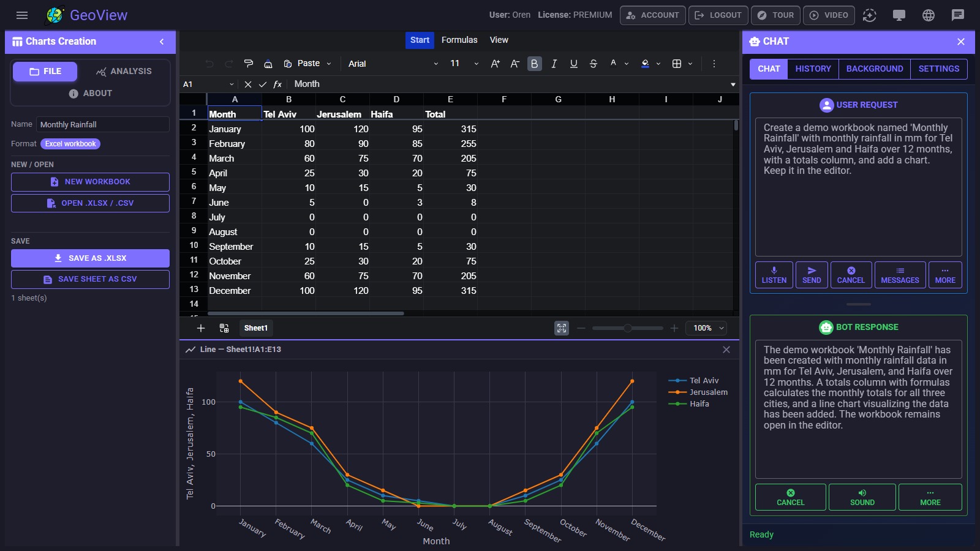The width and height of the screenshot is (980, 551).
Task: Open the sheet list icon
Action: 224,328
